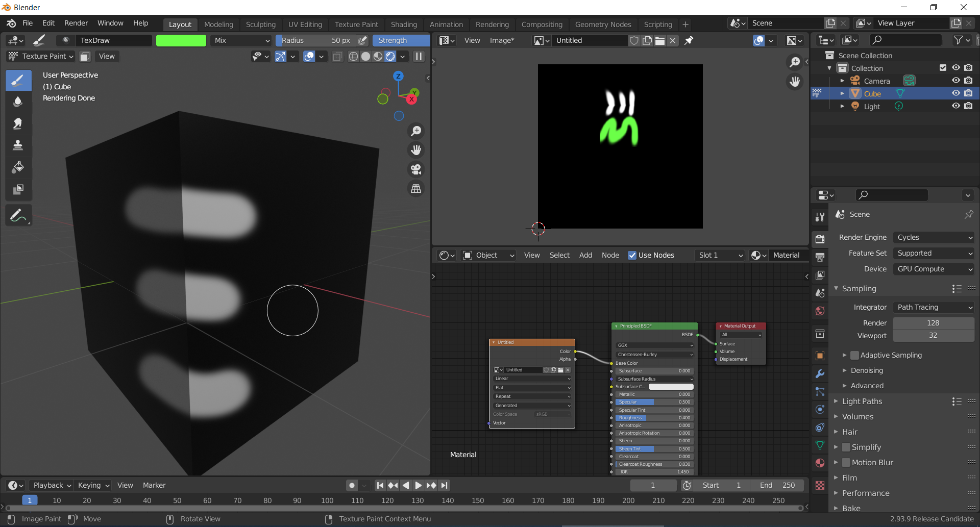Open the Render Engine Cycles dropdown
This screenshot has width=980, height=527.
coord(934,237)
